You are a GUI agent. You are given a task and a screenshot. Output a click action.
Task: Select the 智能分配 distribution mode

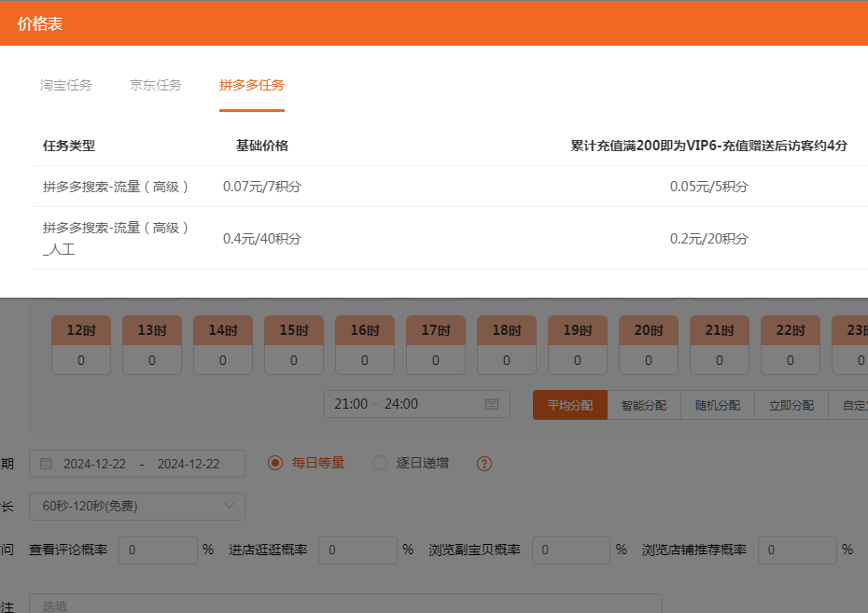point(644,405)
